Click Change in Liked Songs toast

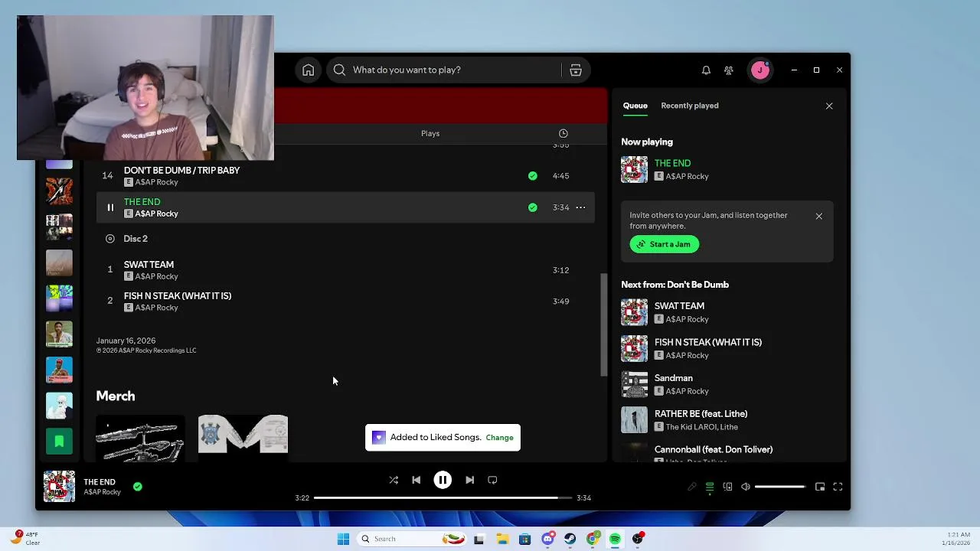(x=499, y=438)
